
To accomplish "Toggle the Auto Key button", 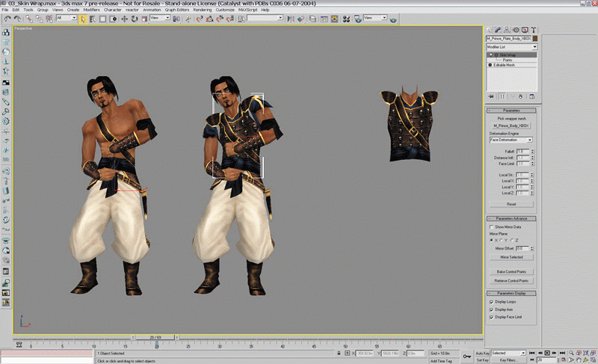I will coord(482,353).
